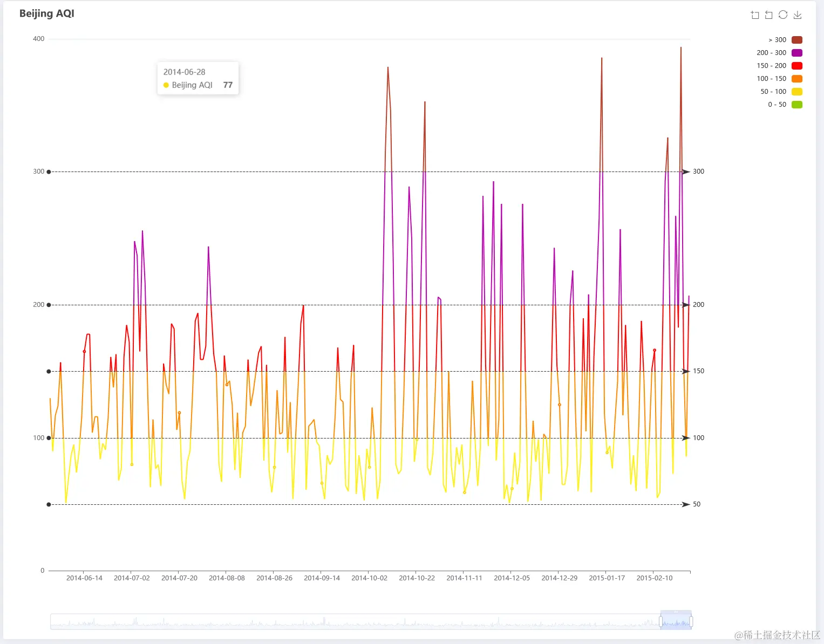Click the 100 - 150 legend label

coord(771,79)
